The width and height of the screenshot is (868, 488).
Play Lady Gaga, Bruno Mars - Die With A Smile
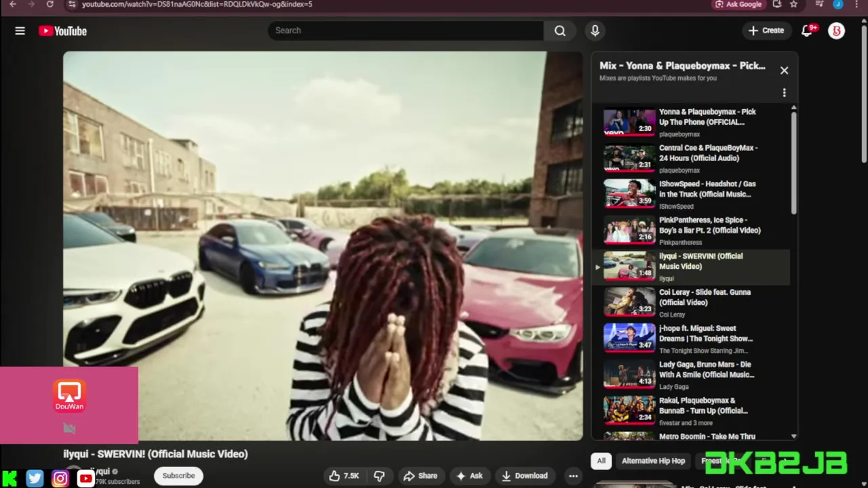coord(690,374)
